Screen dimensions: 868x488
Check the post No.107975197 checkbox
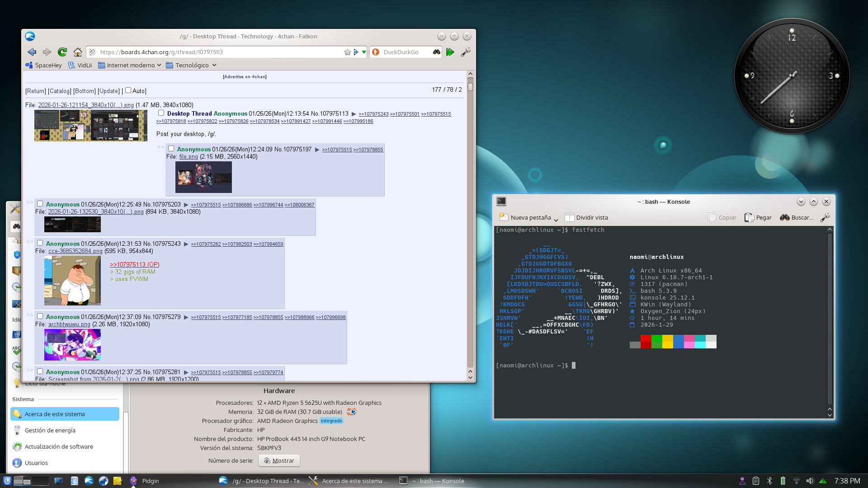(x=171, y=149)
